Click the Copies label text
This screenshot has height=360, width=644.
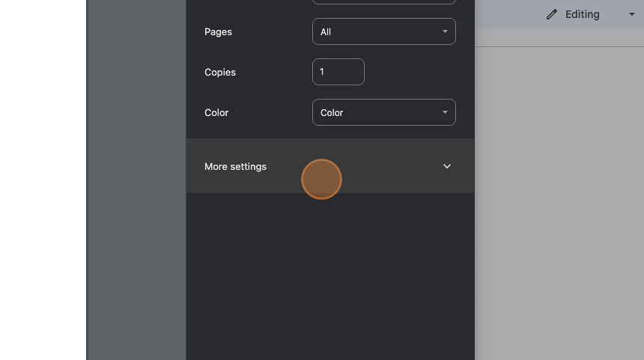point(220,73)
